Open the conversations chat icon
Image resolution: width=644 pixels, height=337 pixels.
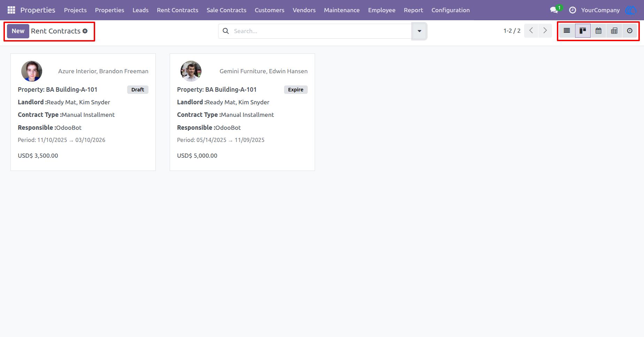(554, 10)
